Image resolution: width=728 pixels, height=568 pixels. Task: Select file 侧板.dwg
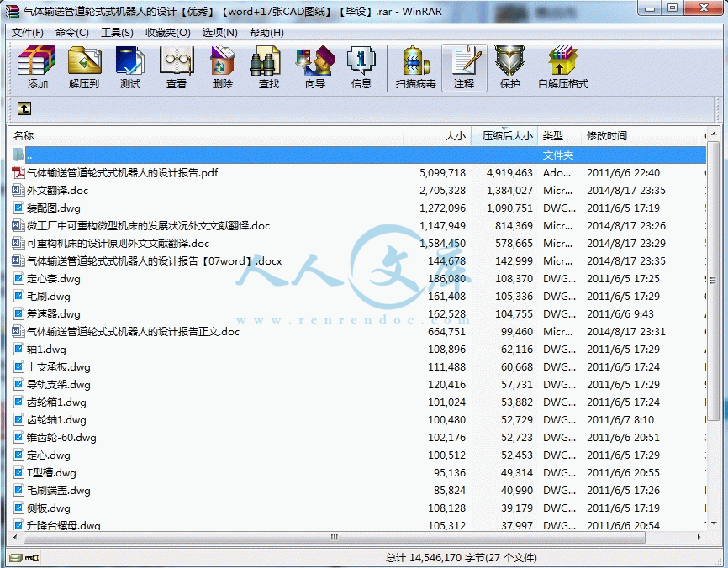[x=48, y=508]
